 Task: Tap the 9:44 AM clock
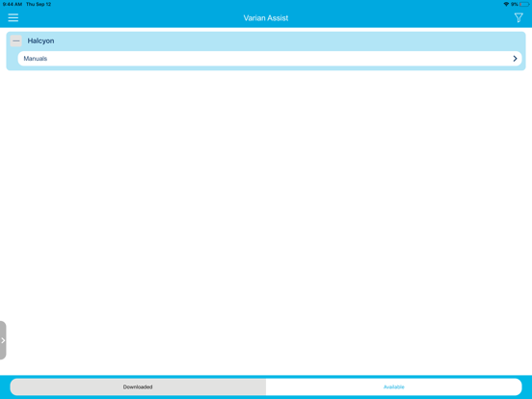tap(13, 5)
